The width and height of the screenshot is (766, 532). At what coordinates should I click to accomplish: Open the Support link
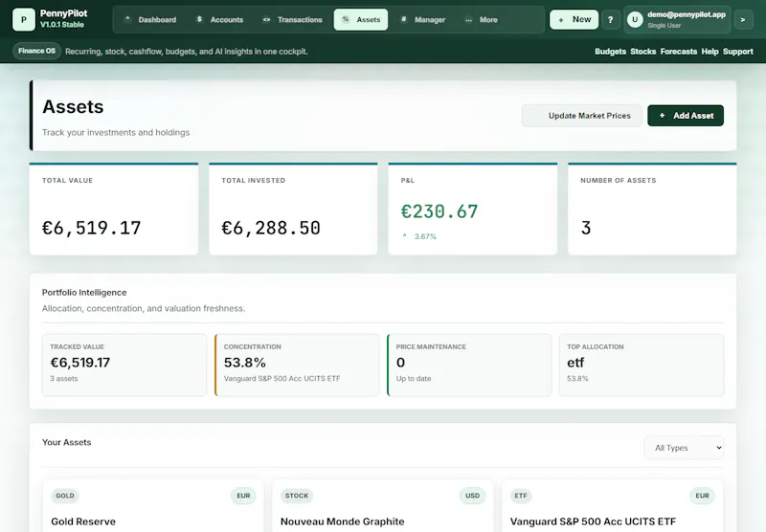(737, 52)
